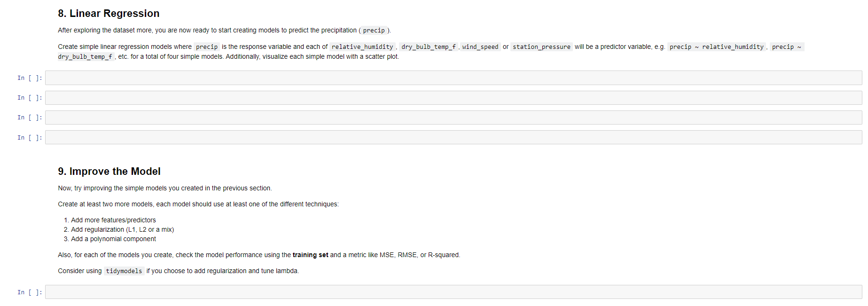
Task: Select the wind_speed code span
Action: 480,47
